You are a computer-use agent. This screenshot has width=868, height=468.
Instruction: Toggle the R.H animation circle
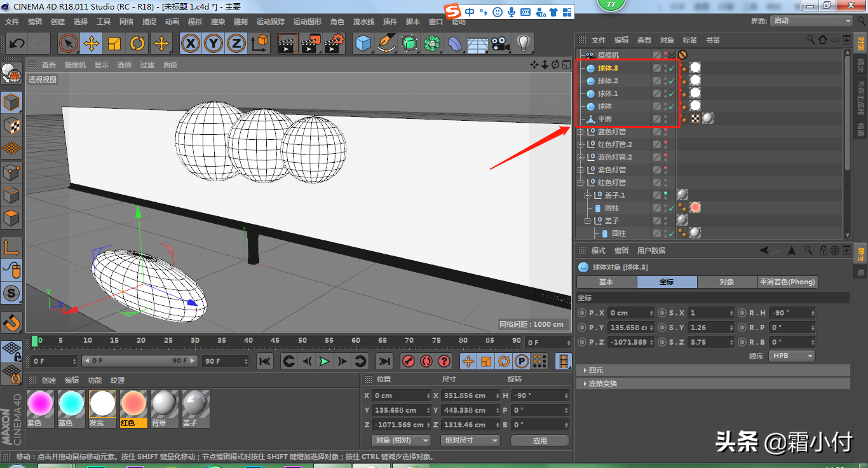pyautogui.click(x=742, y=313)
